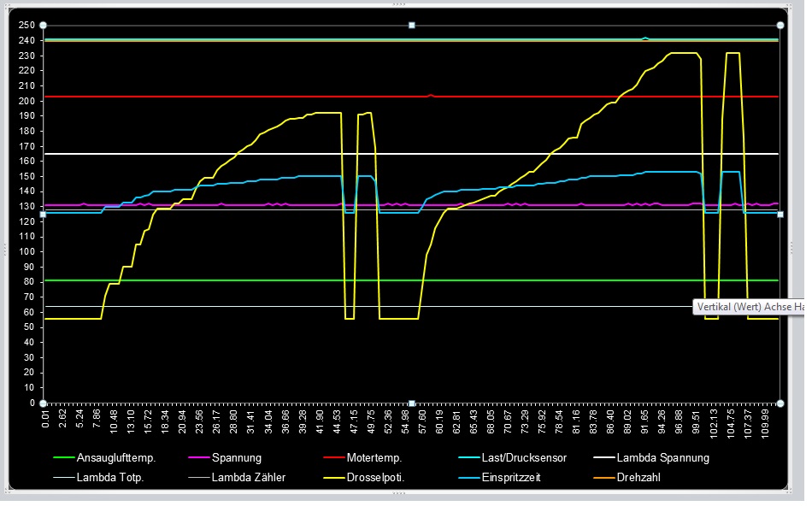
Task: Click the left-middle square plot area handle
Action: [x=44, y=214]
